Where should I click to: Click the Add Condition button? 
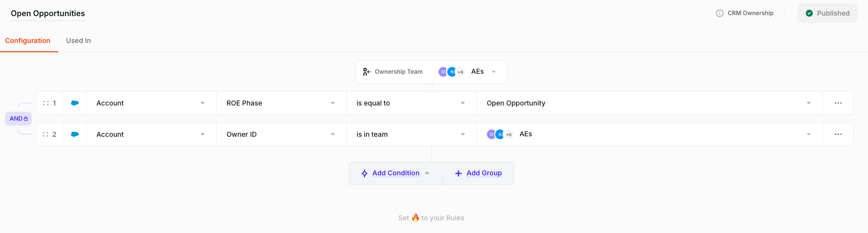(395, 173)
